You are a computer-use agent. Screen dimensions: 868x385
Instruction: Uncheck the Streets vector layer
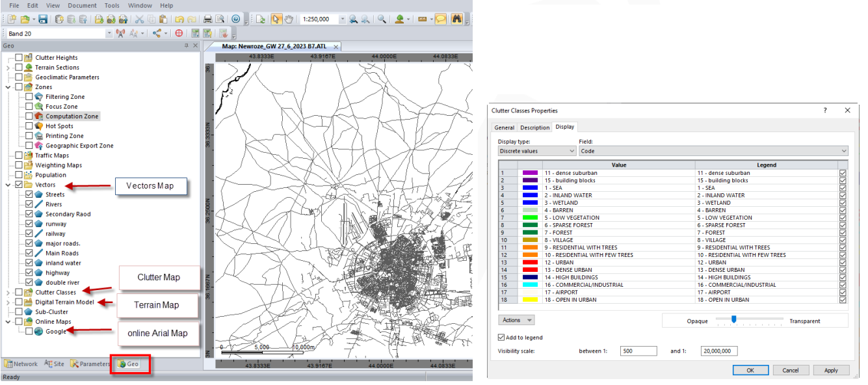(x=29, y=194)
